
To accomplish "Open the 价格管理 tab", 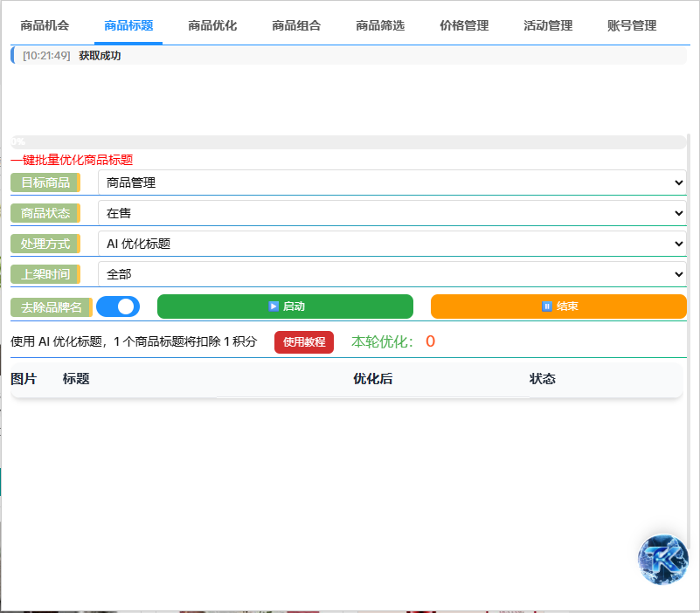I will (464, 26).
